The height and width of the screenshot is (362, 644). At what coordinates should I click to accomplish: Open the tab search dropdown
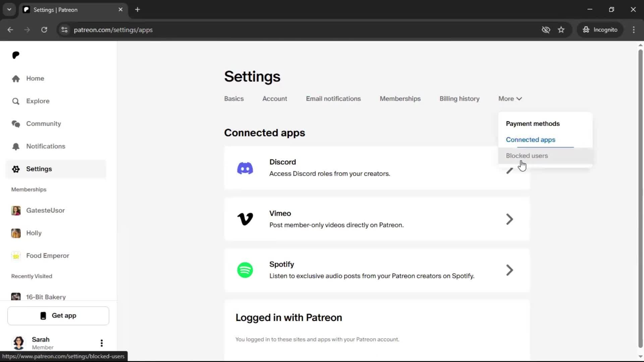[9, 10]
